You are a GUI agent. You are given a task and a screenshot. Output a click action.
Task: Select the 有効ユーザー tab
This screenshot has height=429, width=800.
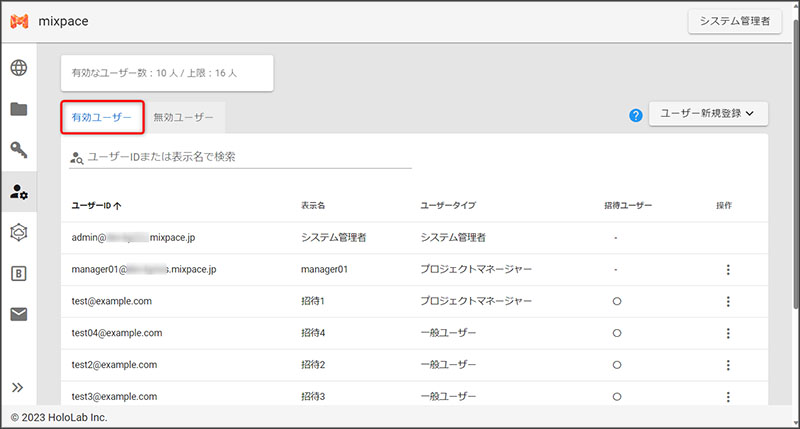coord(101,117)
